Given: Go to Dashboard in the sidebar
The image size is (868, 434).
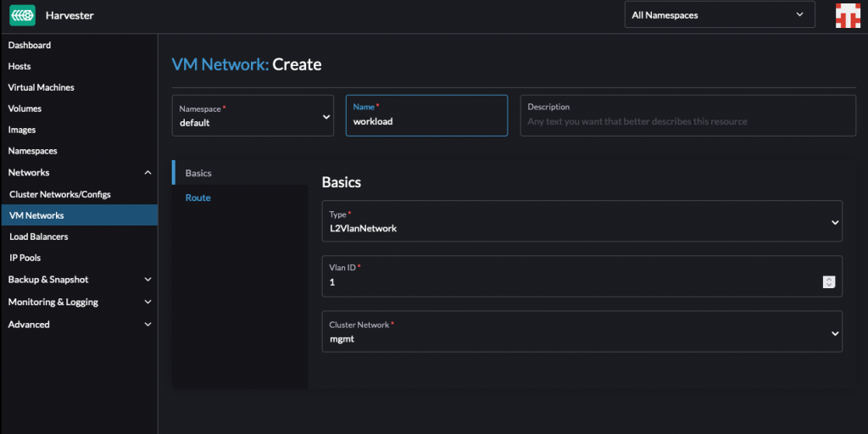Looking at the screenshot, I should tap(30, 45).
